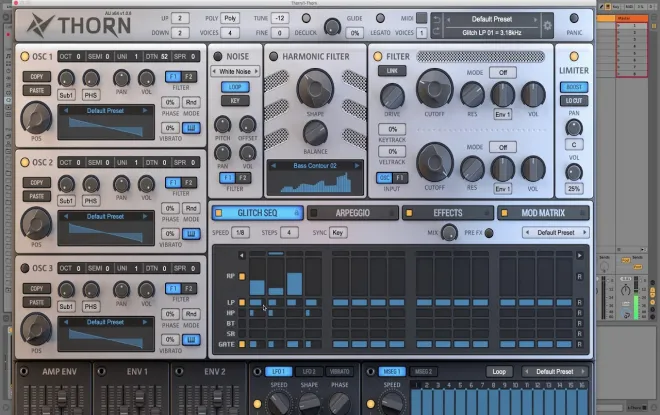660x415 pixels.
Task: Click the OSC 1 Copy button
Action: pyautogui.click(x=37, y=77)
